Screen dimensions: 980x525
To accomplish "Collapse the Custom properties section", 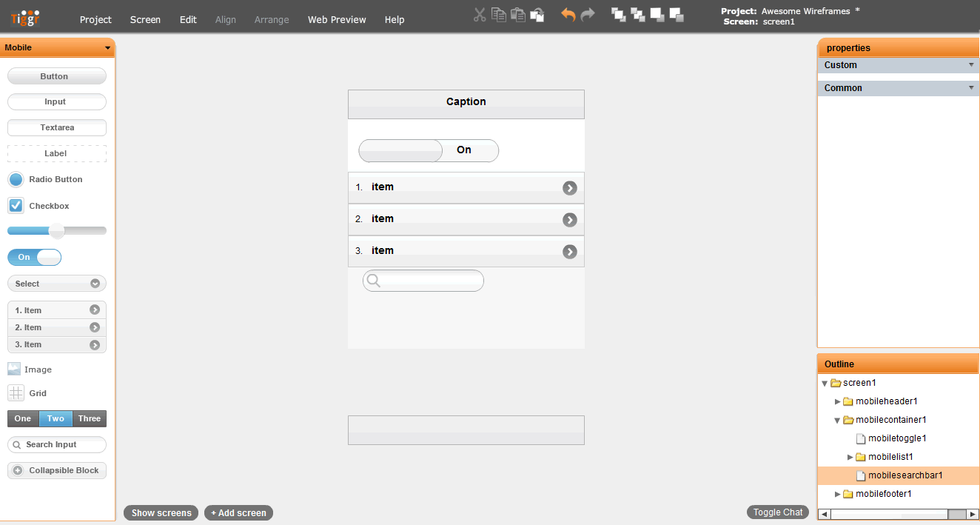I will (x=971, y=64).
